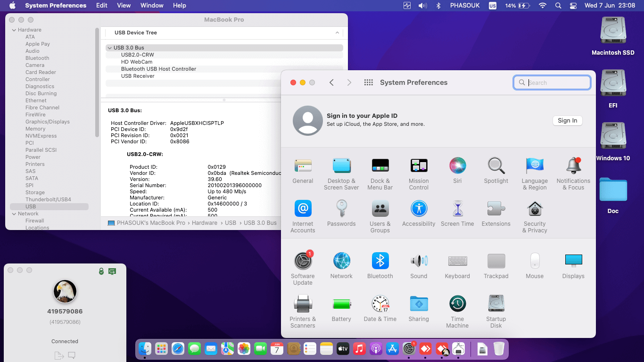
Task: Click the System Preferences search field
Action: 552,82
